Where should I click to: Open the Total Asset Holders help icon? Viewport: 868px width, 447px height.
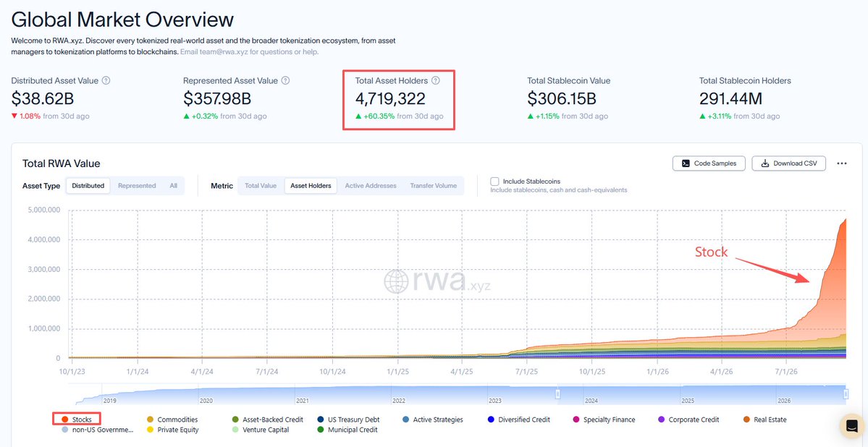(436, 80)
